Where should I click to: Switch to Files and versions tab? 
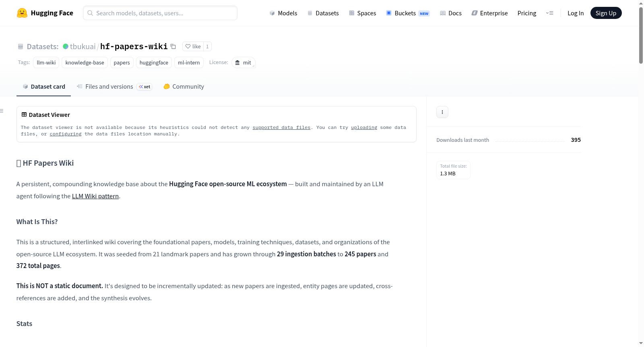(x=114, y=87)
